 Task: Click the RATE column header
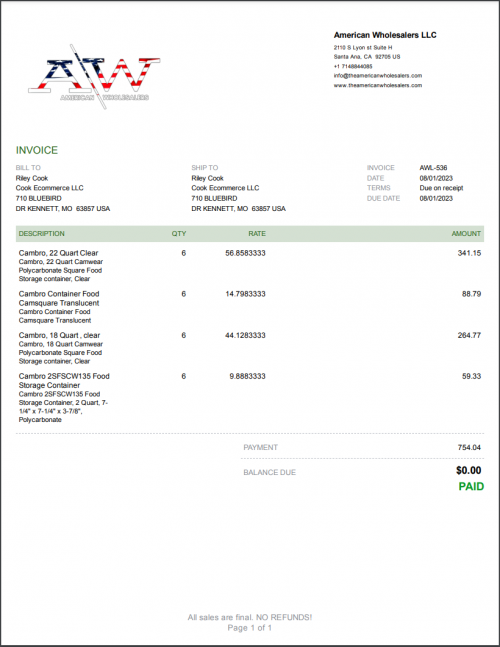point(257,234)
